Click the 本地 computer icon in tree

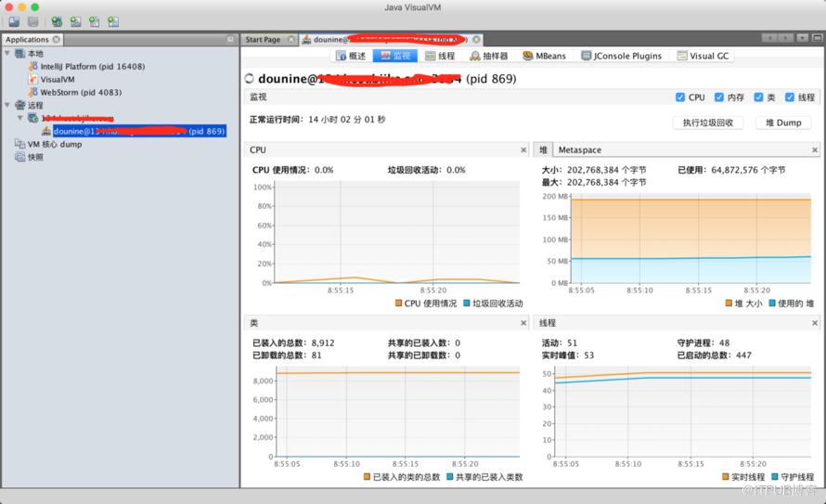pyautogui.click(x=20, y=54)
